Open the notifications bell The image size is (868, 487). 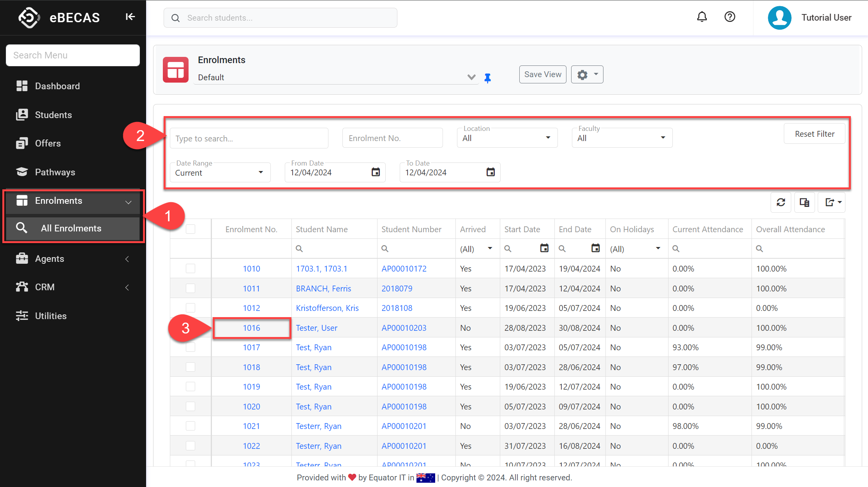click(x=702, y=17)
